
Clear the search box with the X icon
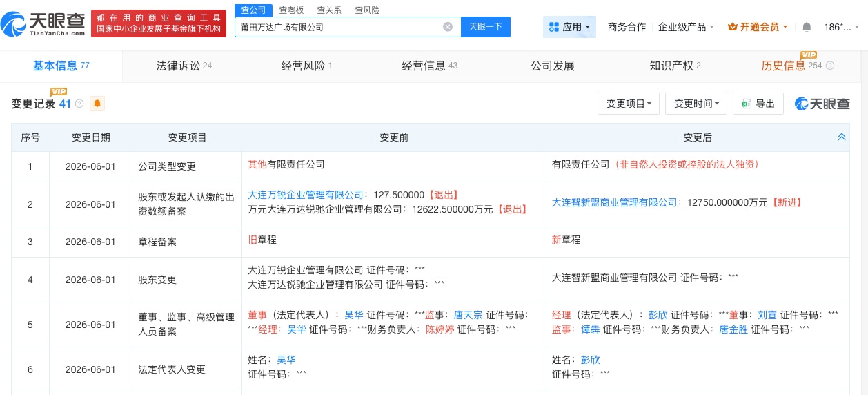click(448, 27)
